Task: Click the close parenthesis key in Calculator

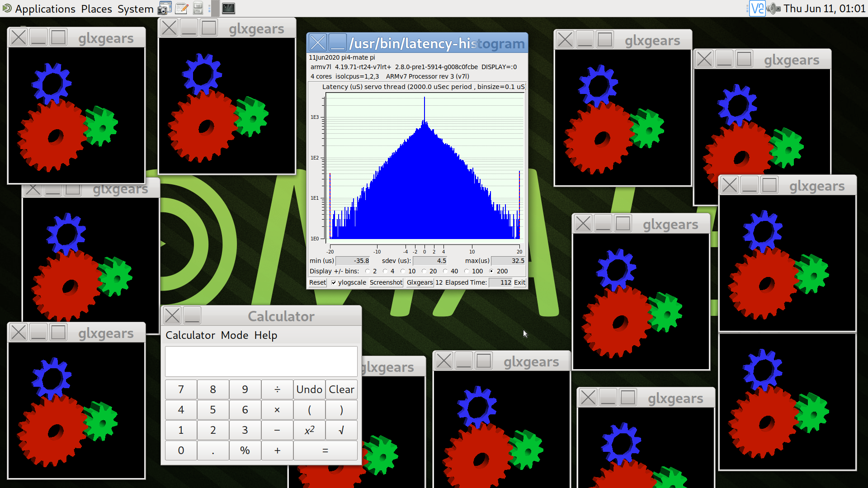Action: pos(341,410)
